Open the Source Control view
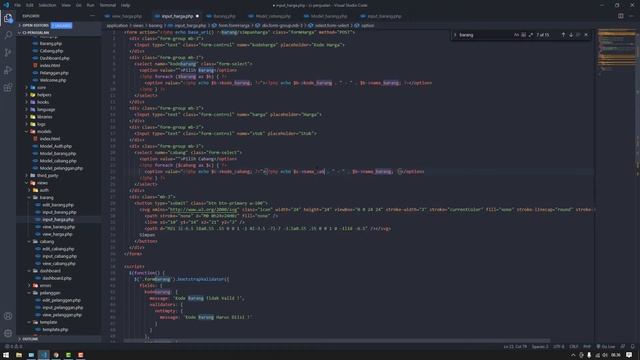The width and height of the screenshot is (640, 360). [8, 53]
